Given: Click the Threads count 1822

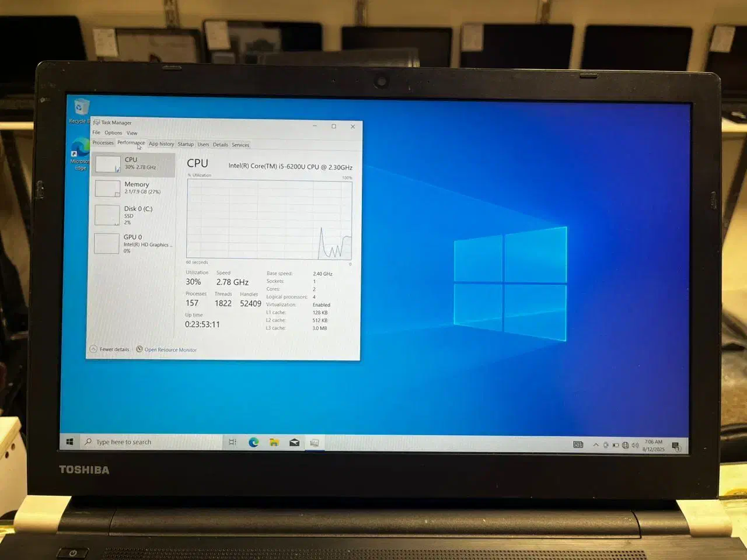Looking at the screenshot, I should [x=223, y=303].
